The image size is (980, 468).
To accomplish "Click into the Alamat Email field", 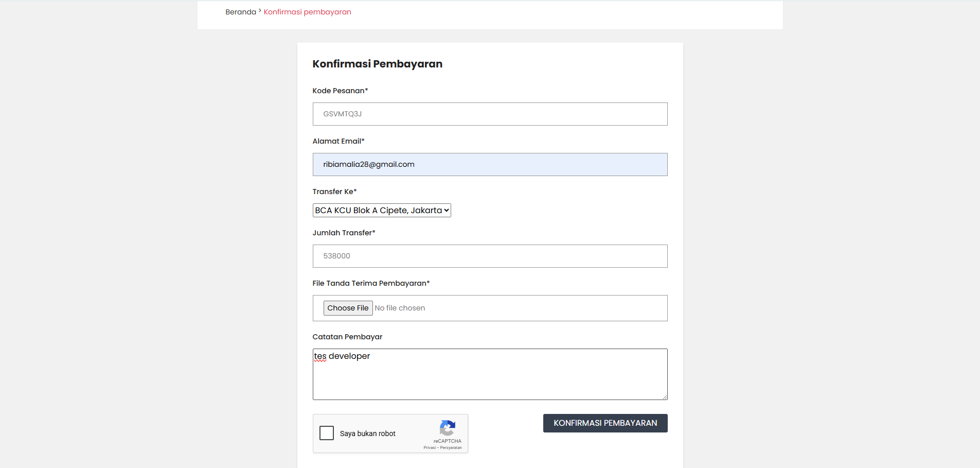I will [490, 164].
